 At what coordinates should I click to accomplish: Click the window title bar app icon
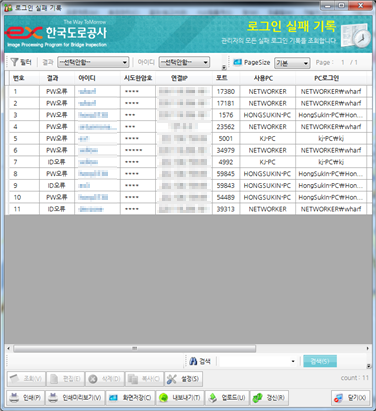tap(8, 7)
